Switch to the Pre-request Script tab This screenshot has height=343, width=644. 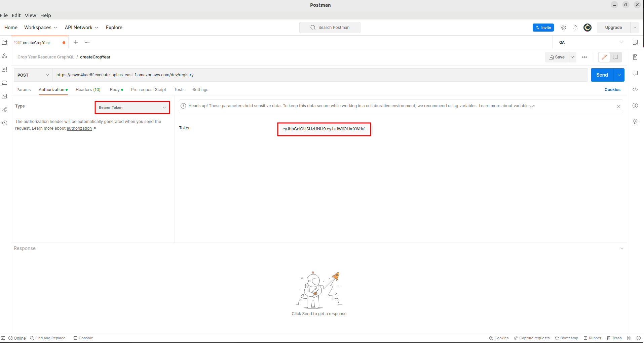point(149,90)
